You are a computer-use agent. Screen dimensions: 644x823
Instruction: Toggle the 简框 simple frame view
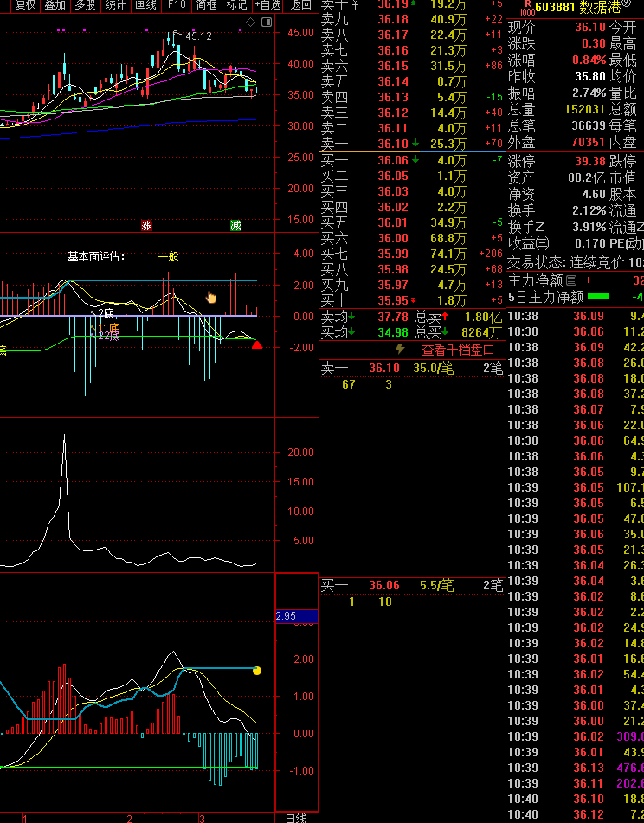pyautogui.click(x=207, y=5)
